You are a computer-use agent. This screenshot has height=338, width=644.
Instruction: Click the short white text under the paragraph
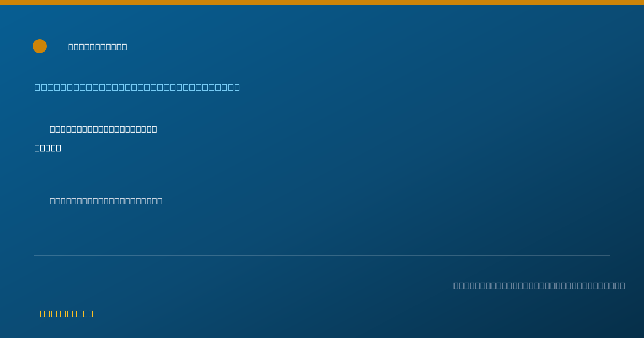point(48,148)
